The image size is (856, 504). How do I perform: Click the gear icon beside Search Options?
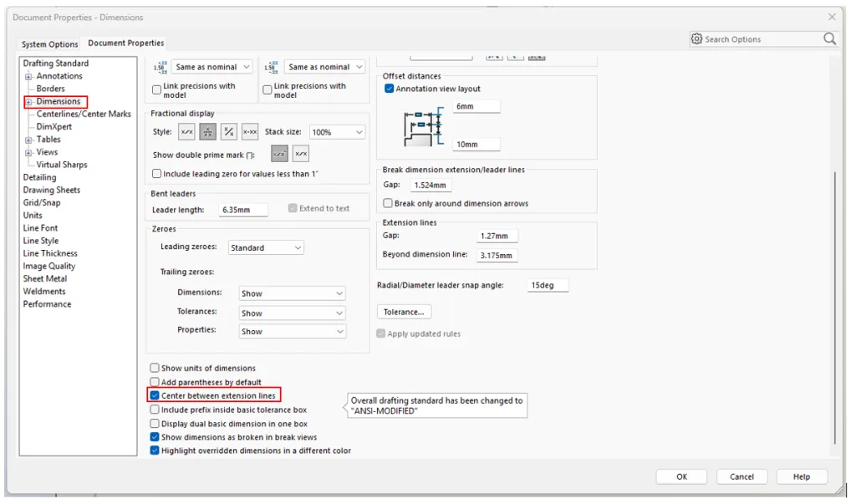click(x=696, y=38)
